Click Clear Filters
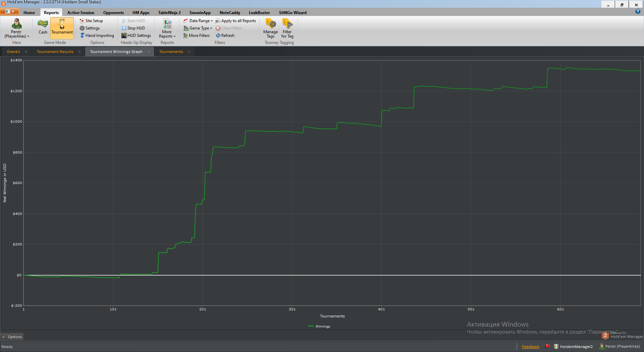 coord(229,28)
